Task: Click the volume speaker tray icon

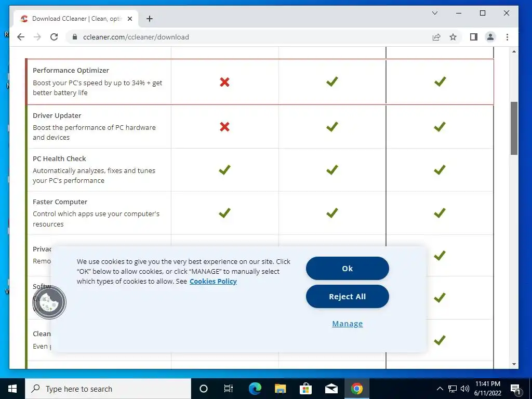Action: coord(465,389)
